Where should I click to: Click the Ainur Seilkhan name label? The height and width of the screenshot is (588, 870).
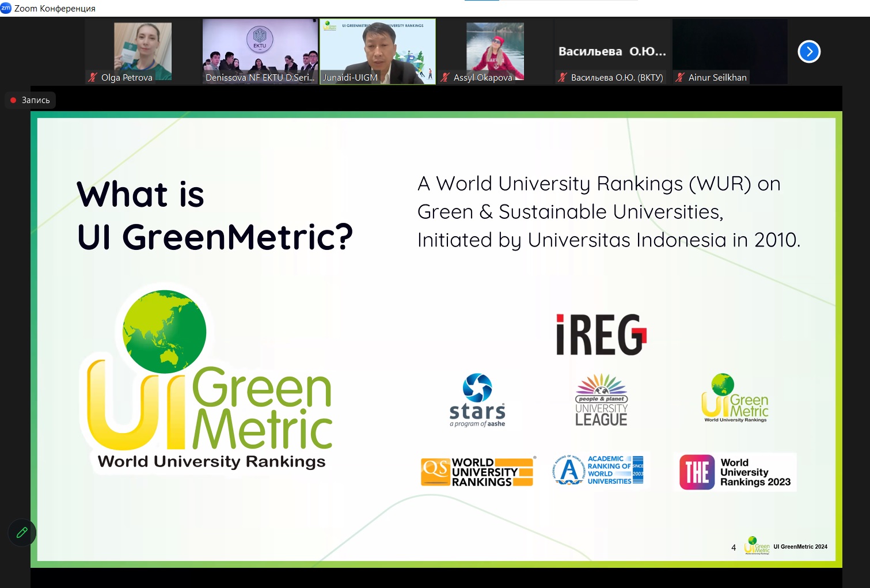pyautogui.click(x=717, y=77)
